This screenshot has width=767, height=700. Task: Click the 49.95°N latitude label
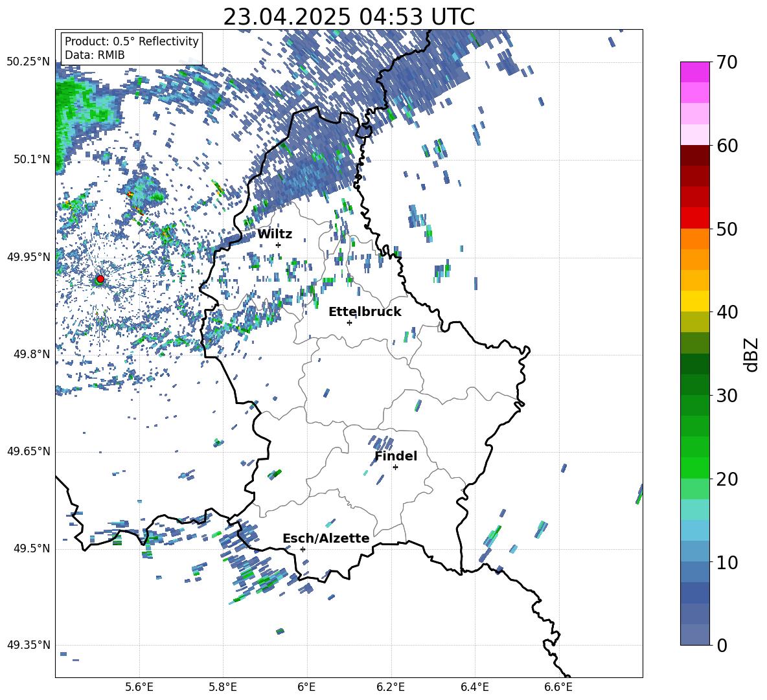29,257
